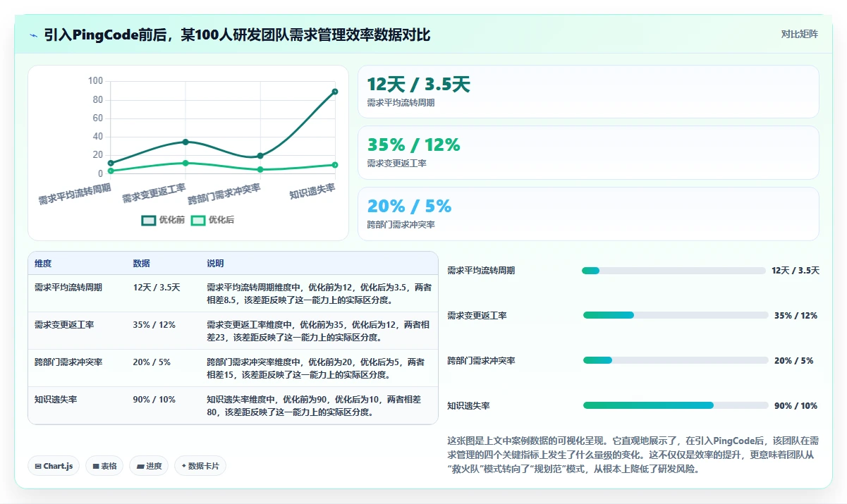This screenshot has width=847, height=504.
Task: Select the 12天 / 3.5天 data card
Action: [588, 92]
